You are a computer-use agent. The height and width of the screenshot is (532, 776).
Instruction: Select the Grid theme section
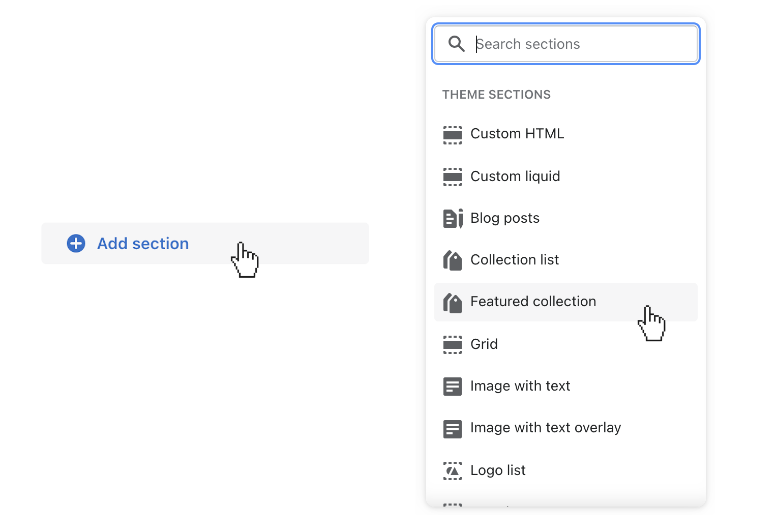[484, 344]
